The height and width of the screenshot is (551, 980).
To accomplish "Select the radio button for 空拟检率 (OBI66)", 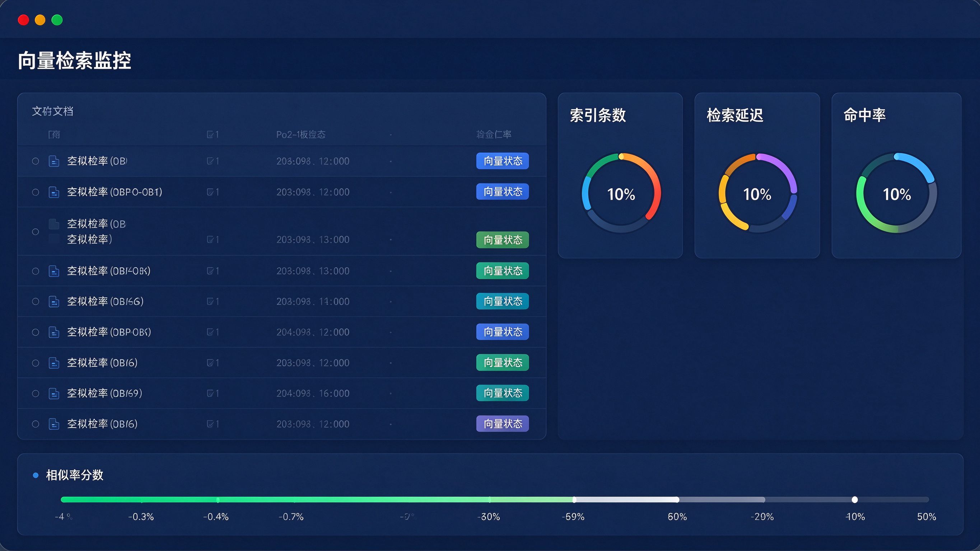I will coord(36,302).
